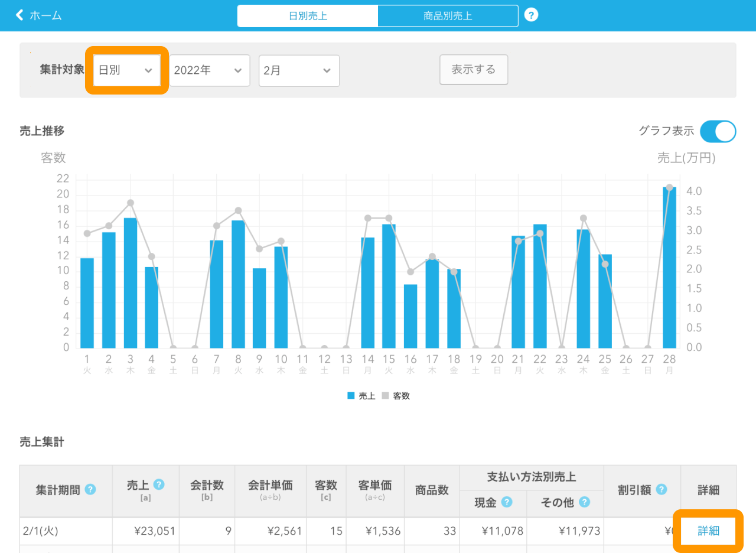The height and width of the screenshot is (553, 756).
Task: Click the 客数 data point on day 8
Action: pos(238,210)
